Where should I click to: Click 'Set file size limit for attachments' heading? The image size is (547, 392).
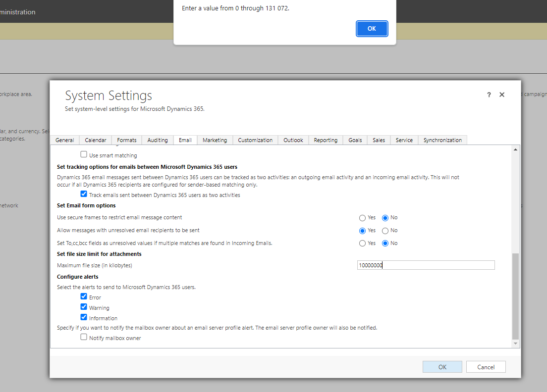(x=99, y=254)
